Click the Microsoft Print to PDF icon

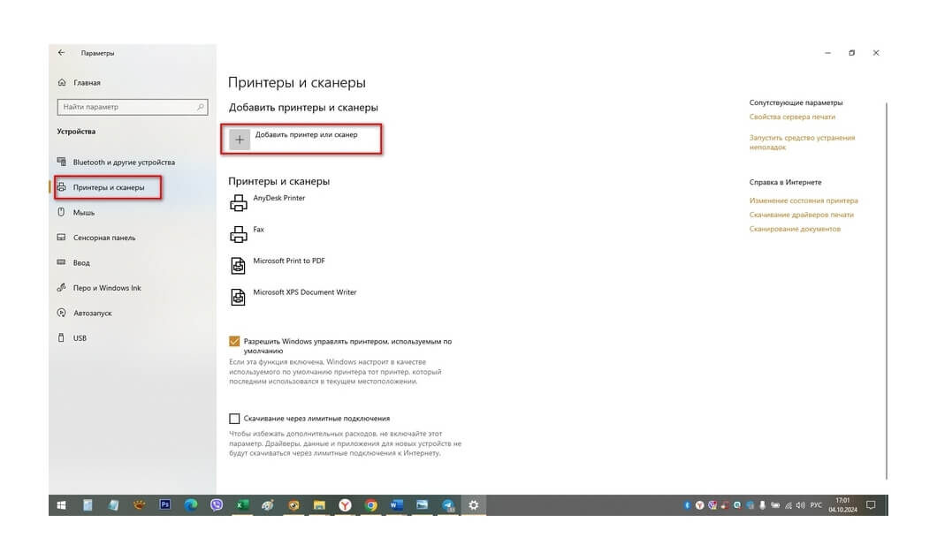pos(238,266)
